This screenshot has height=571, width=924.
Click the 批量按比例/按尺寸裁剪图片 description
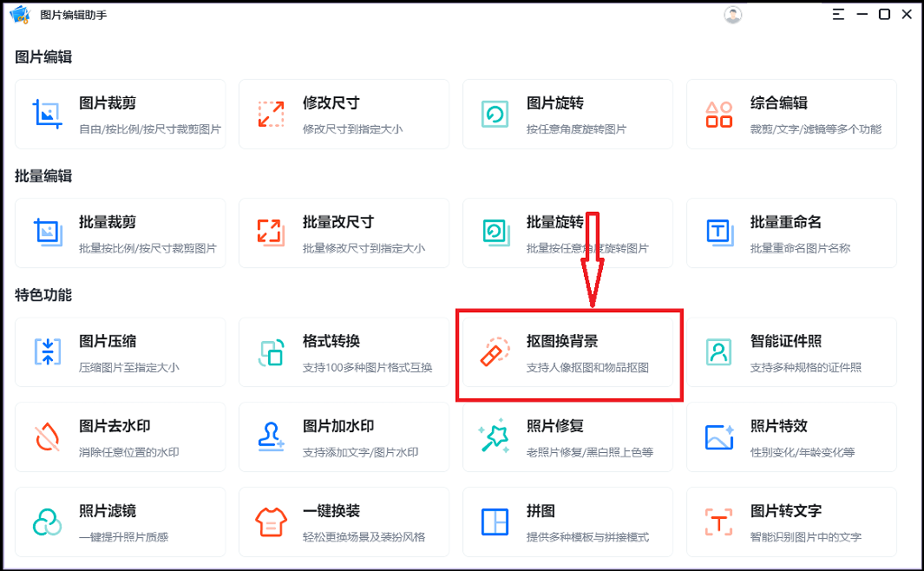coord(147,248)
